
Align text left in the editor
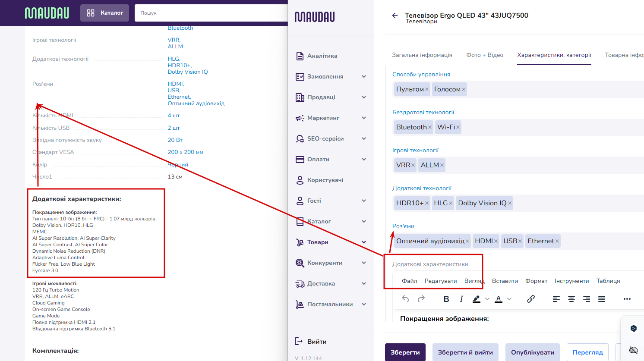coord(556,299)
